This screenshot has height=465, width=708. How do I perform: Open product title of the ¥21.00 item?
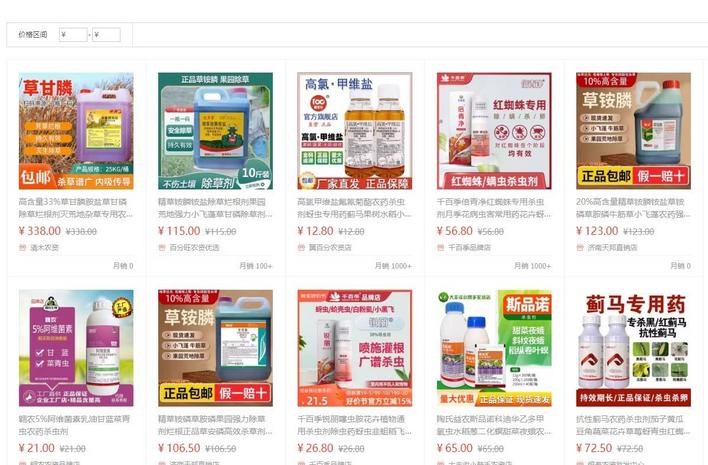[75, 425]
